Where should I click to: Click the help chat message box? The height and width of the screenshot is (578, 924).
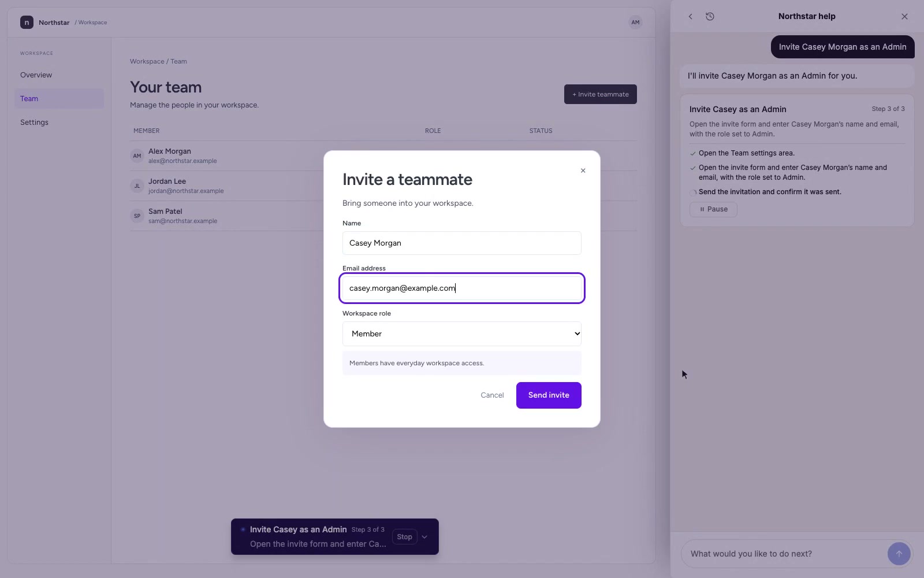(x=784, y=554)
